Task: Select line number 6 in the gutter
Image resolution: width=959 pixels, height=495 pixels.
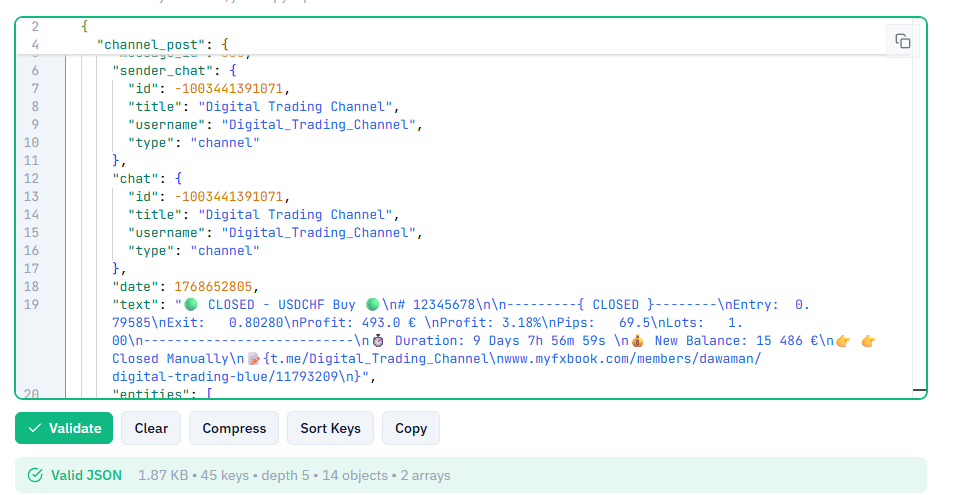Action: 35,71
